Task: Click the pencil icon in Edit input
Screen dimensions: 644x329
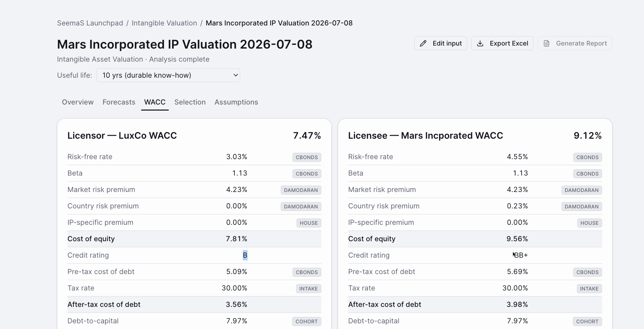Action: (x=423, y=44)
